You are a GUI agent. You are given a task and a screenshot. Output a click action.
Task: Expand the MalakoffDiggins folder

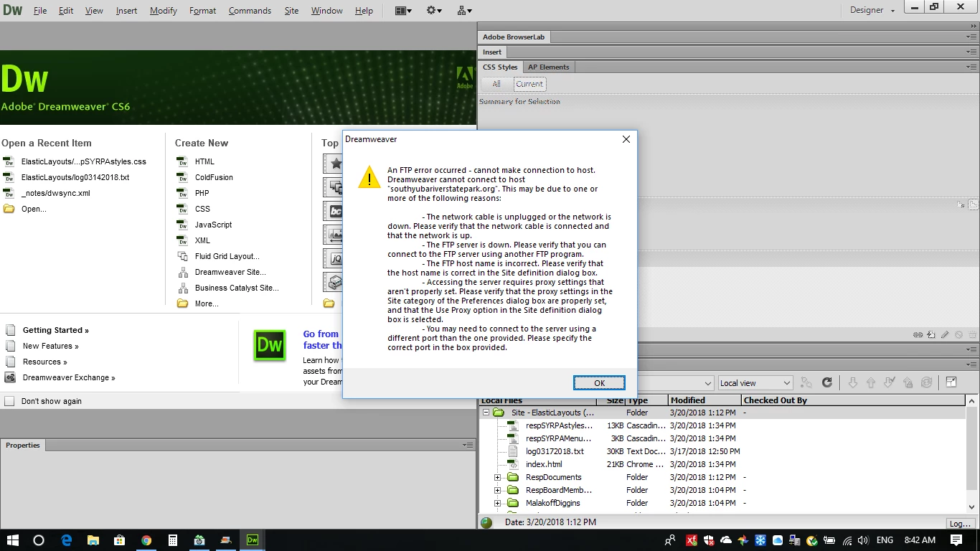[497, 503]
